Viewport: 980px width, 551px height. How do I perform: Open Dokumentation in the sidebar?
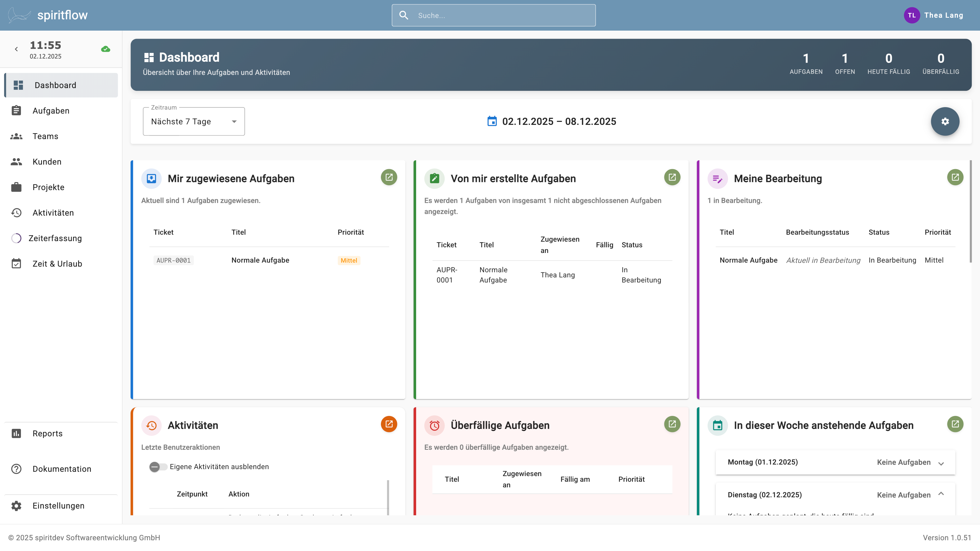(x=61, y=469)
